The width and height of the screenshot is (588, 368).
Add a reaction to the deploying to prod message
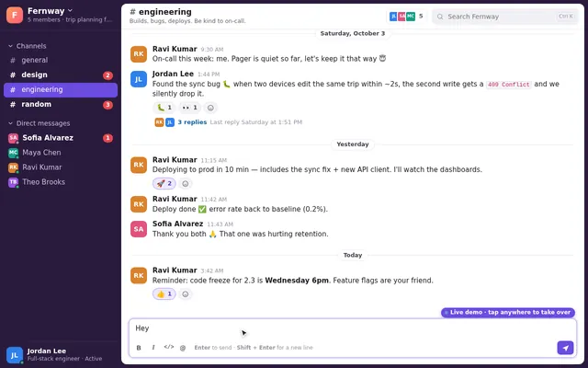pyautogui.click(x=186, y=184)
